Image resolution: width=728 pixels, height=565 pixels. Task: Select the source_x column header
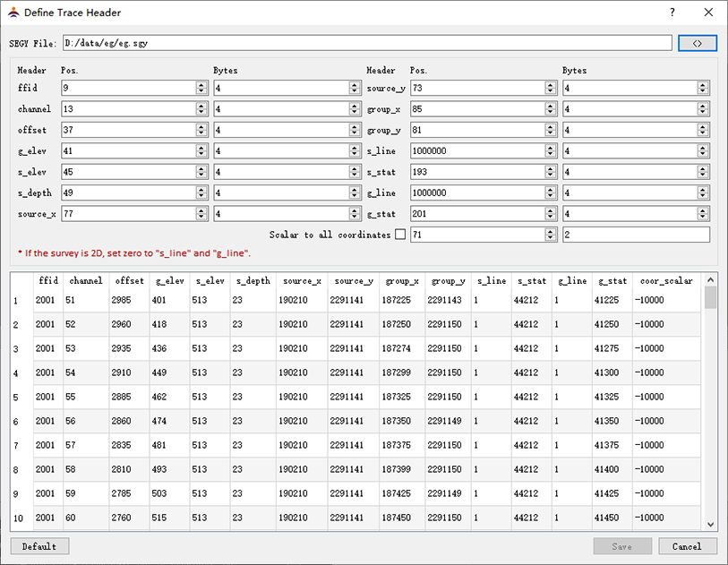[301, 280]
